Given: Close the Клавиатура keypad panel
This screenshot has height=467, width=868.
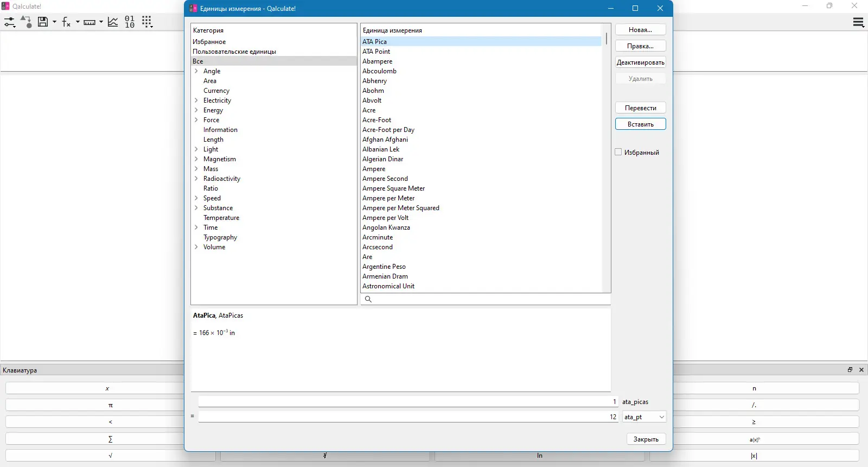Looking at the screenshot, I should [861, 370].
